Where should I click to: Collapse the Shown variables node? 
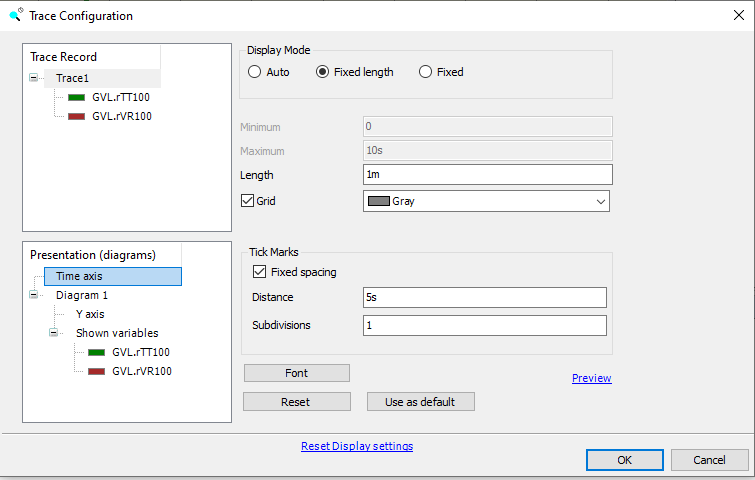click(55, 333)
